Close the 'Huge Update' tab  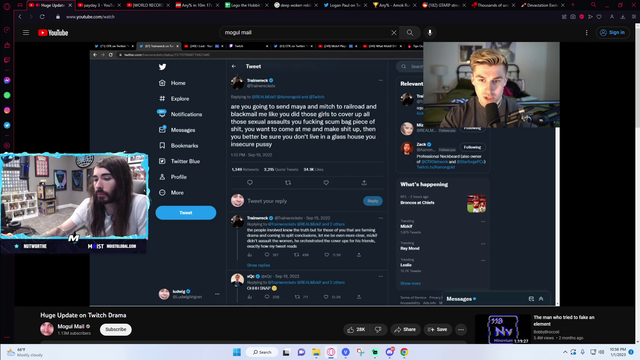[70, 5]
